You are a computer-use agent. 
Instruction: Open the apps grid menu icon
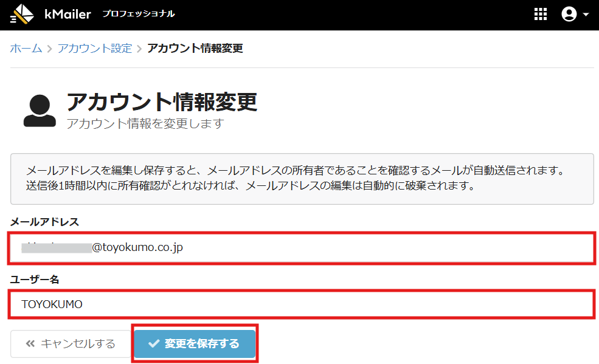pos(540,15)
